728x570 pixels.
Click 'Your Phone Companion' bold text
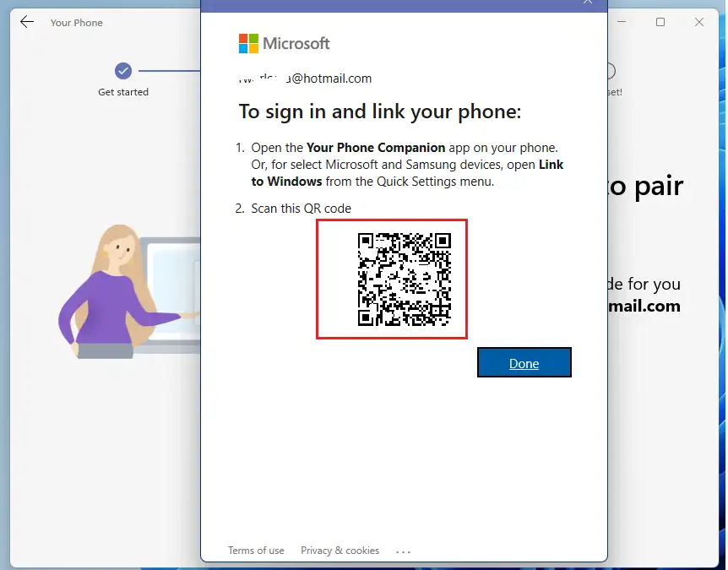(x=376, y=148)
